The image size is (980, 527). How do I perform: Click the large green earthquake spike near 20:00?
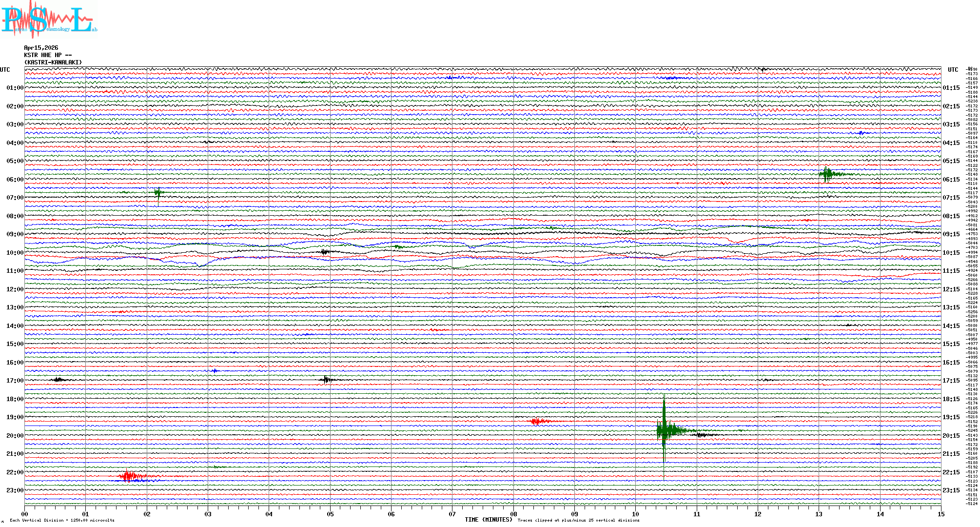pos(664,430)
